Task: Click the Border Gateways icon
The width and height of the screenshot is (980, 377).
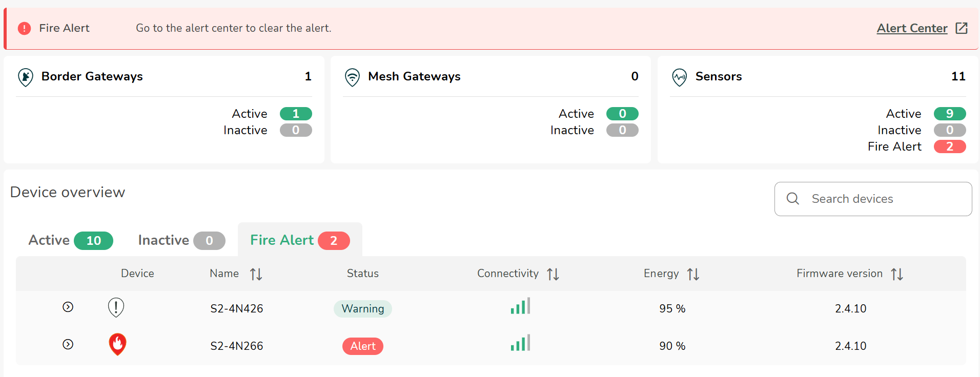Action: click(x=26, y=77)
